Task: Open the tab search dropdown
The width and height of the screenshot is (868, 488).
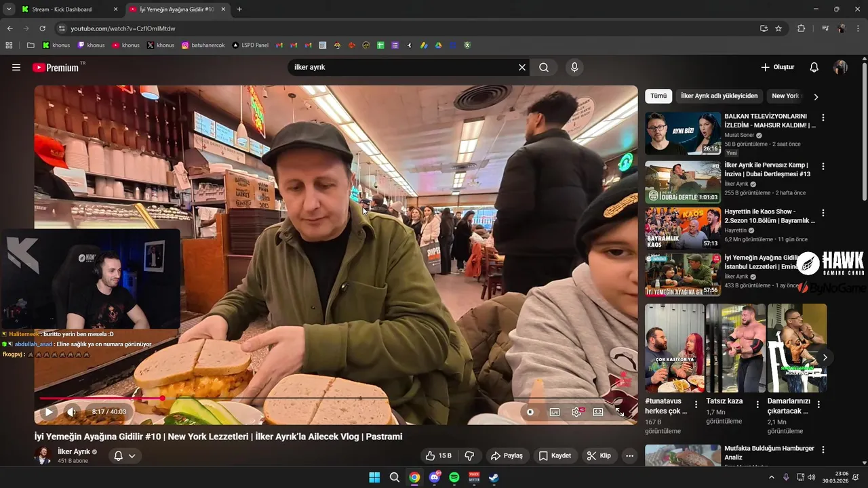Action: tap(9, 9)
